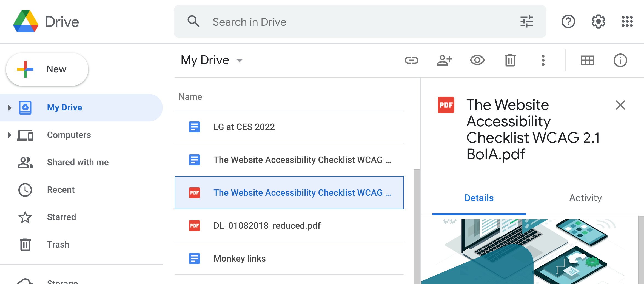The image size is (644, 284).
Task: Close the details panel
Action: coord(620,105)
